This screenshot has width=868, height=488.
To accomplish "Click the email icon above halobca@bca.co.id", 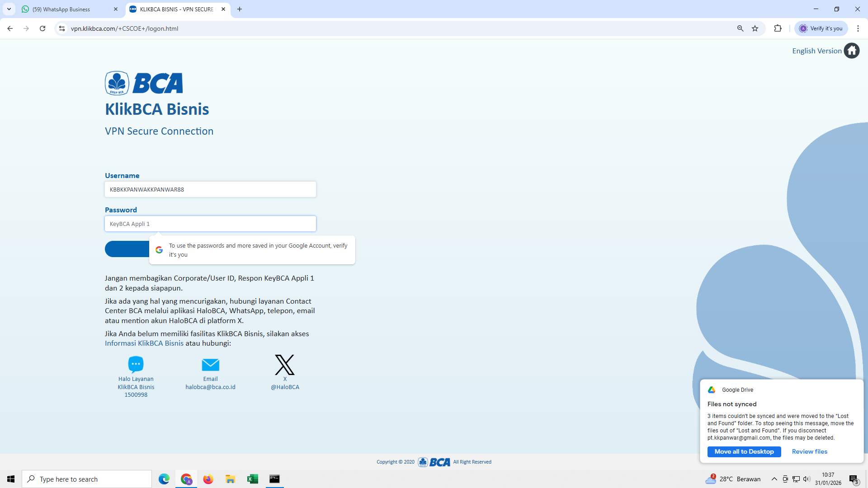I will 210,365.
